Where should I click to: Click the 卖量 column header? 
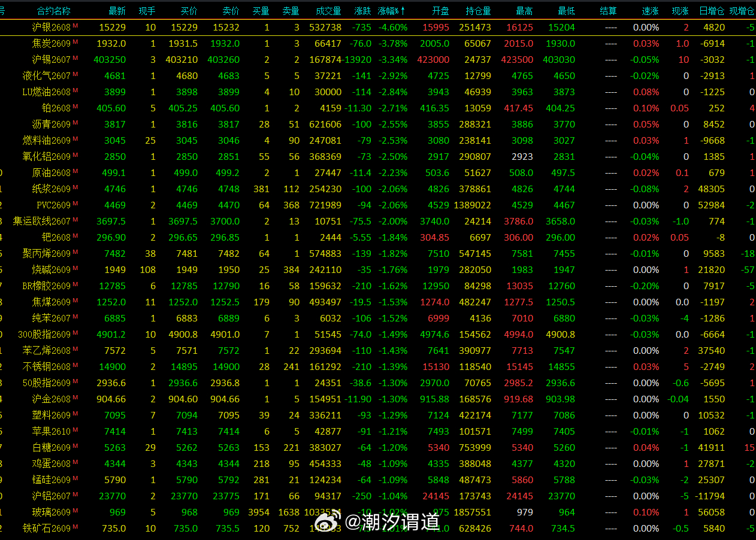click(x=291, y=11)
